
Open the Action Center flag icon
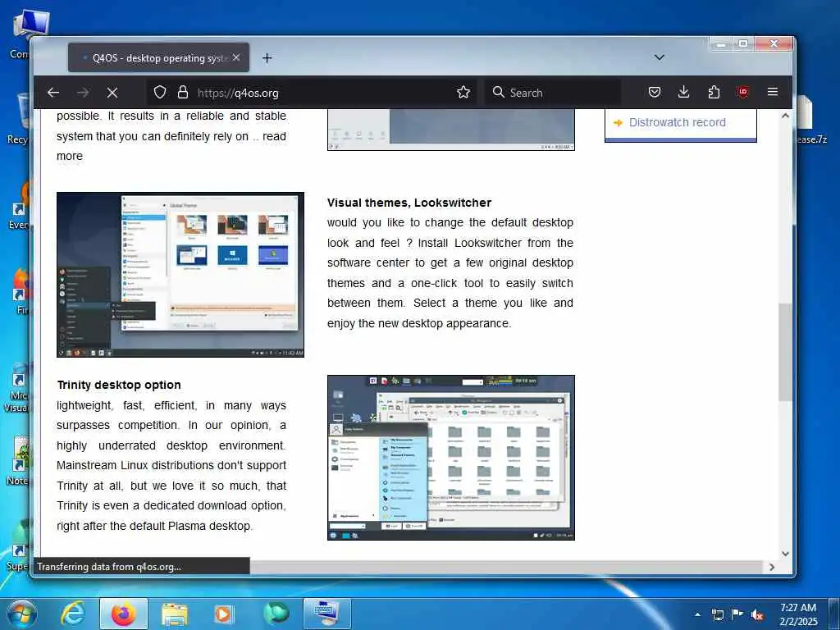point(737,614)
